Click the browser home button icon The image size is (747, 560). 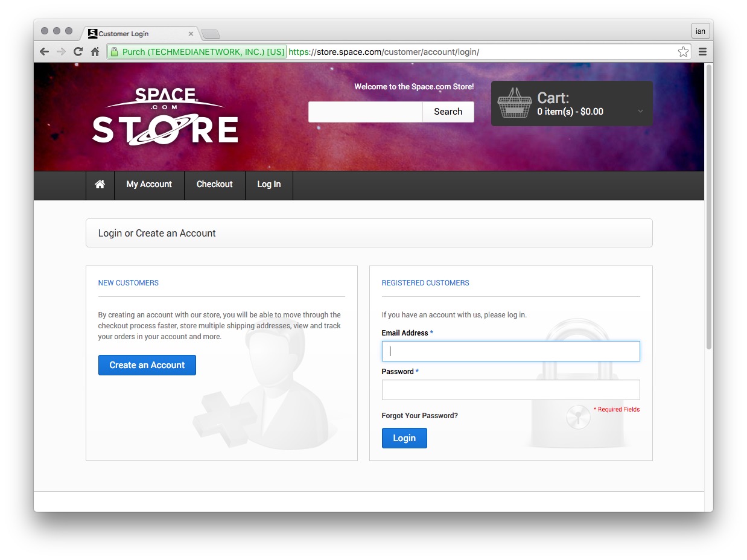coord(95,52)
